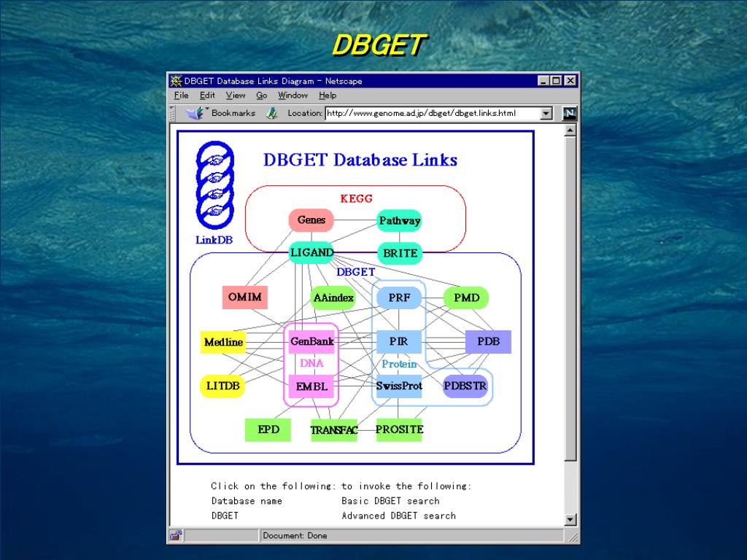Click the scrollbar down arrow

[570, 519]
